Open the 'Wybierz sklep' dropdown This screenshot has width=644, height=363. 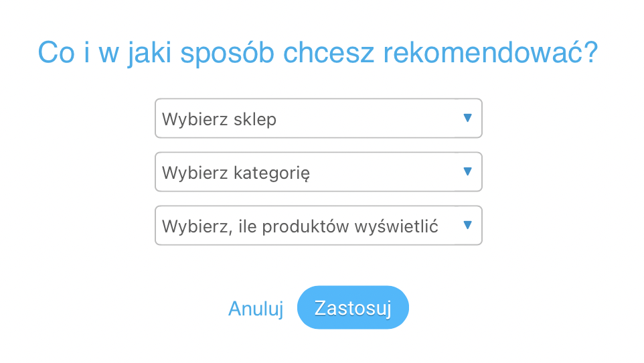[x=318, y=119]
